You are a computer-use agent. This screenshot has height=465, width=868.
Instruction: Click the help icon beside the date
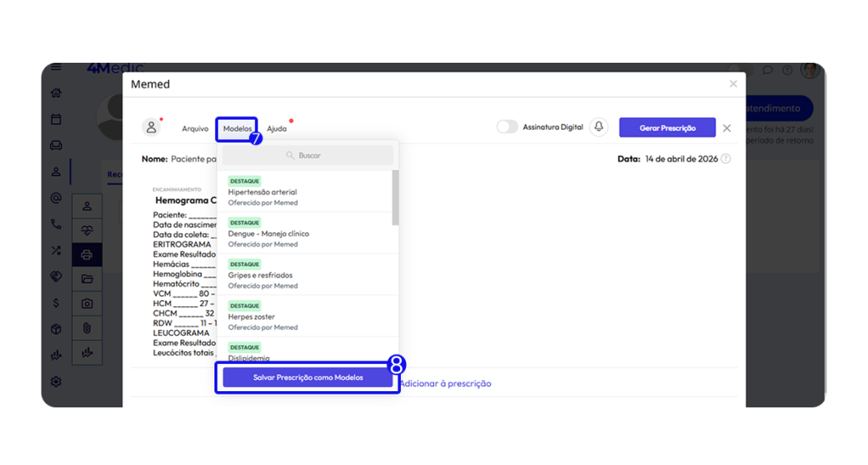pos(726,159)
